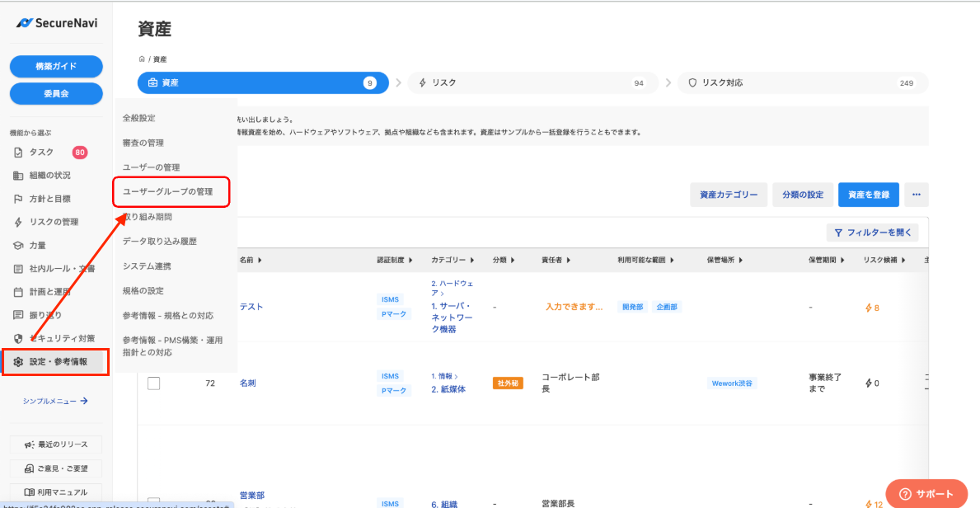Click the home breadcrumb icon

click(142, 59)
